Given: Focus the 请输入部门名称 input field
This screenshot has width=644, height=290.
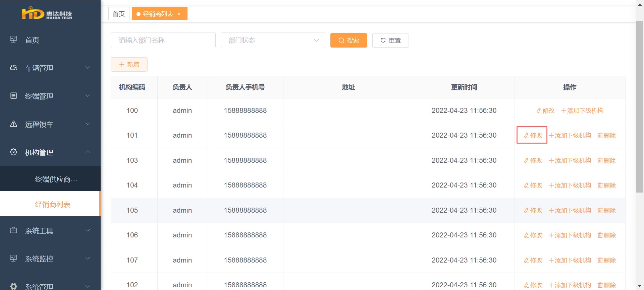Looking at the screenshot, I should [x=163, y=40].
